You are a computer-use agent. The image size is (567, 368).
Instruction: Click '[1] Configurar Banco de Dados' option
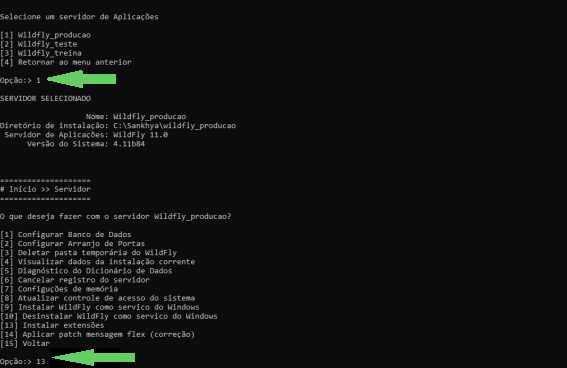point(66,235)
